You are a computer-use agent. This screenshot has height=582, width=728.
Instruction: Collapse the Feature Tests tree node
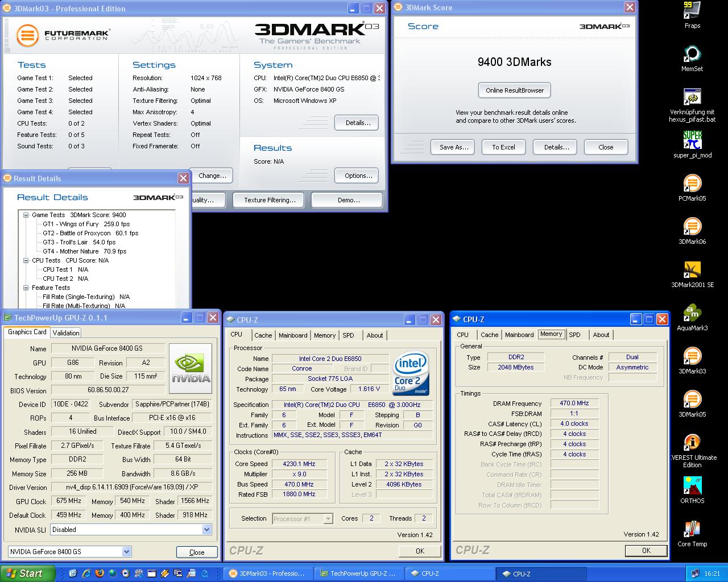click(26, 288)
